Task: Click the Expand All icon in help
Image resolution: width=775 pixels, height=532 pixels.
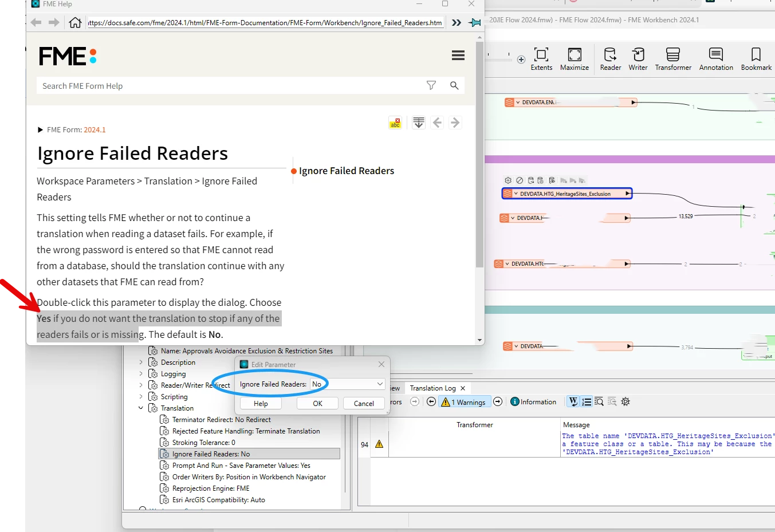Action: point(419,123)
